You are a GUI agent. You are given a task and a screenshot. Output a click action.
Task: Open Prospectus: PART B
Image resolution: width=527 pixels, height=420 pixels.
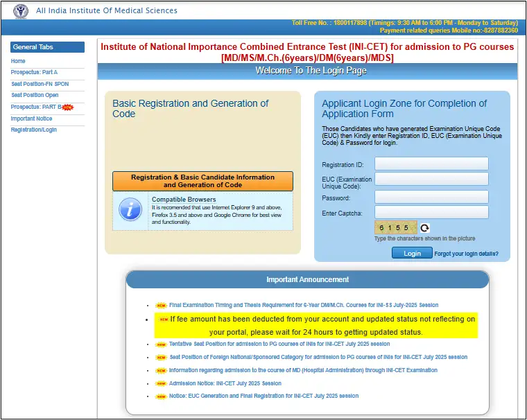36,107
